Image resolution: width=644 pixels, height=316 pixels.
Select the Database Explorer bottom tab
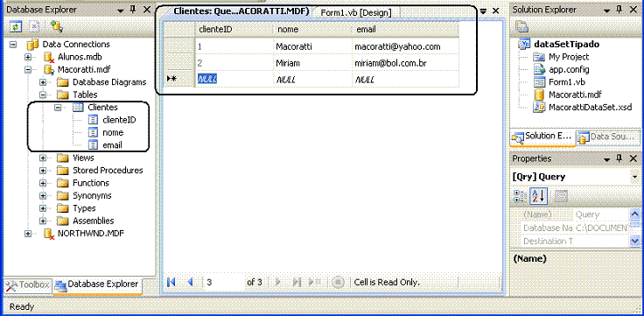(97, 284)
